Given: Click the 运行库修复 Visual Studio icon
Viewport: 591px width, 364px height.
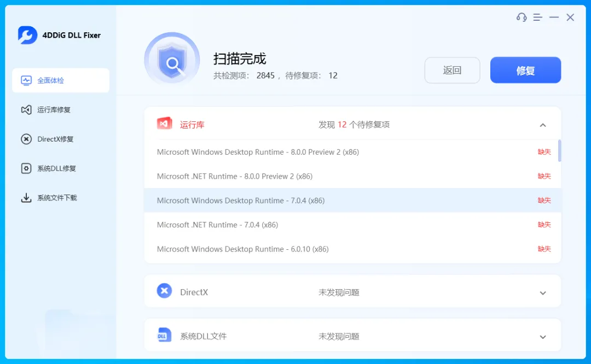Looking at the screenshot, I should (x=26, y=110).
